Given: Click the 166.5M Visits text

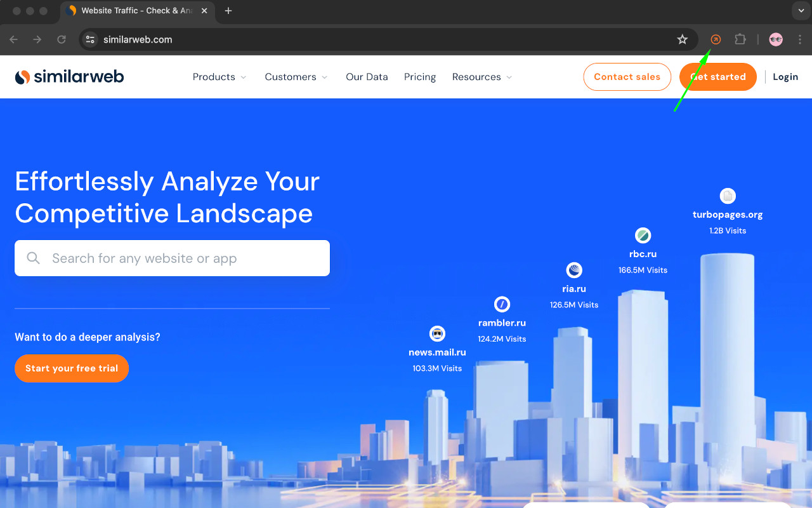Looking at the screenshot, I should (x=643, y=270).
